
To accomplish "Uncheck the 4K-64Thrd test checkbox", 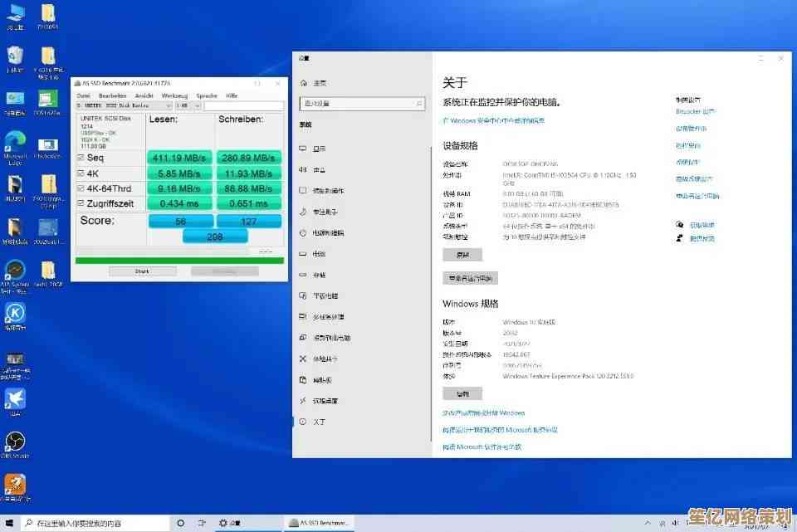I will pos(81,188).
